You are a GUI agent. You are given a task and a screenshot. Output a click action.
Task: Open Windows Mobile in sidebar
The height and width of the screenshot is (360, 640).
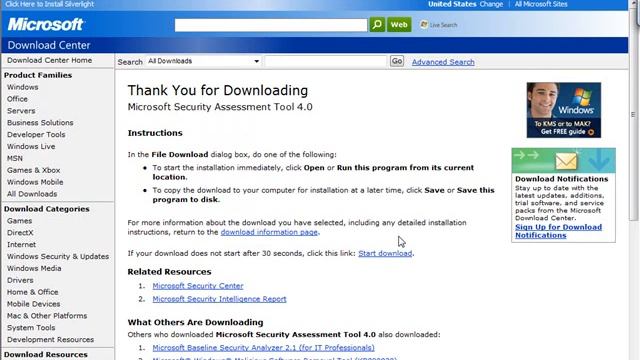35,182
